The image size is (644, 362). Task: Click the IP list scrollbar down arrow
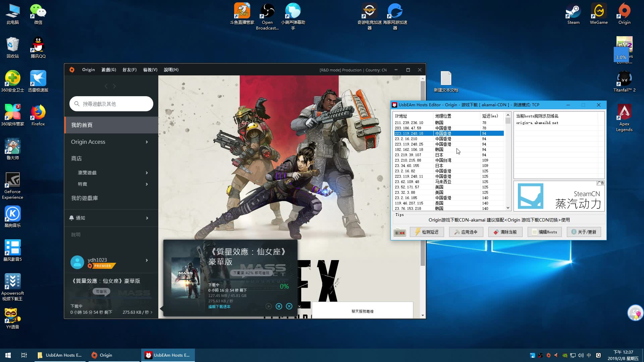click(x=508, y=208)
